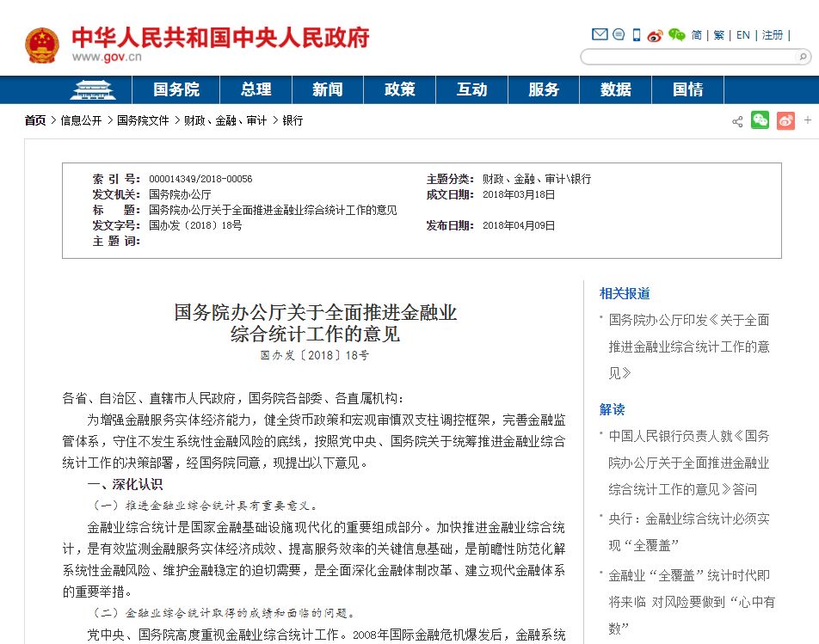The height and width of the screenshot is (644, 819).
Task: Click the green WeChat icon in header
Action: (677, 35)
